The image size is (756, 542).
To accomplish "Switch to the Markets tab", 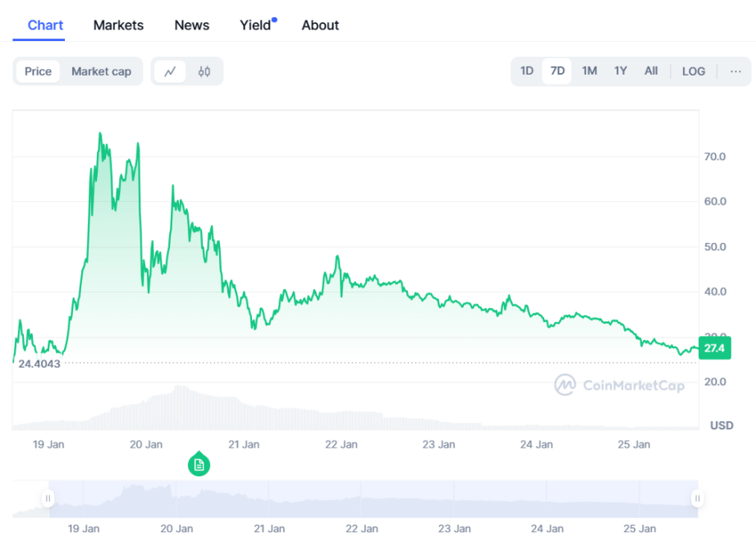I will [x=118, y=25].
